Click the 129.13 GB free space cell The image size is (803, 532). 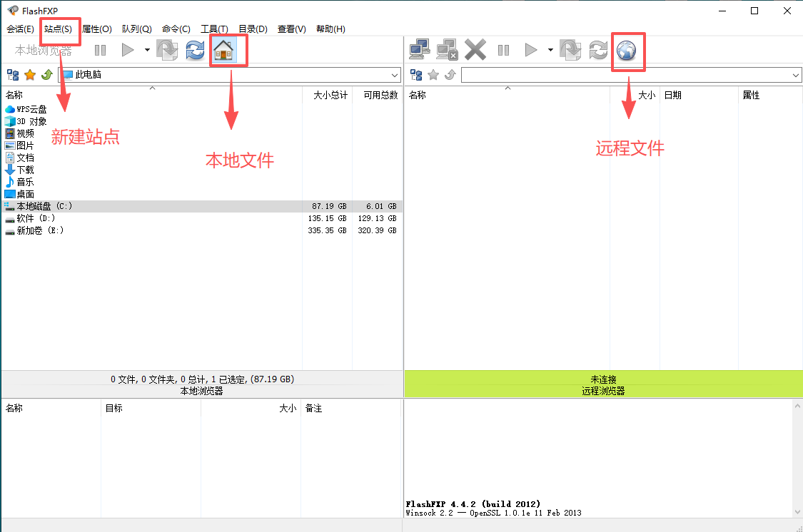(378, 218)
